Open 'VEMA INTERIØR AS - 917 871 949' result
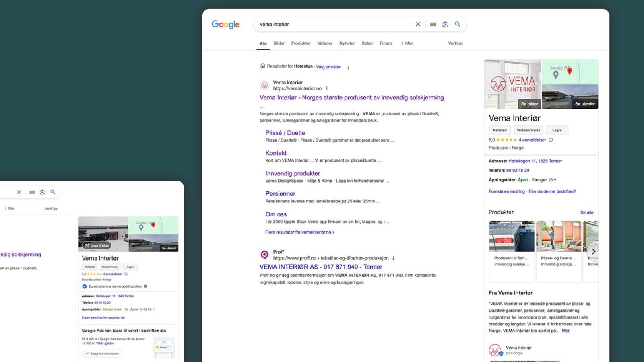Screen dimensions: 644x362 [321, 267]
